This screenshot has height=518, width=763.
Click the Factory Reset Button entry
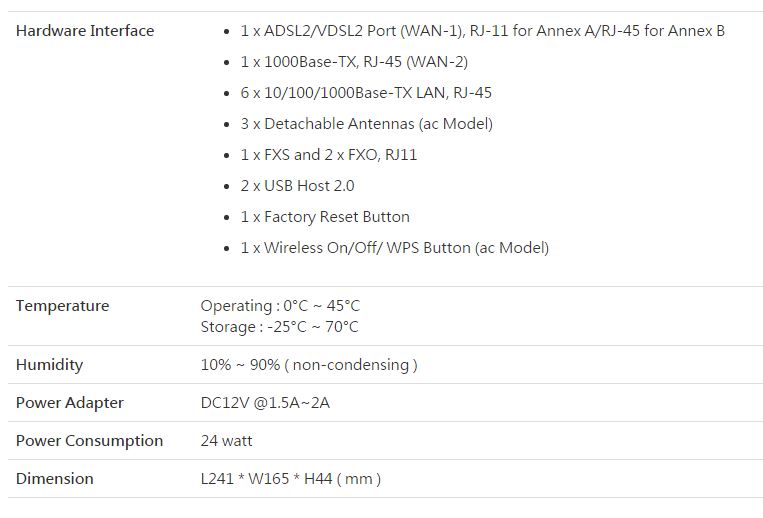tap(325, 217)
